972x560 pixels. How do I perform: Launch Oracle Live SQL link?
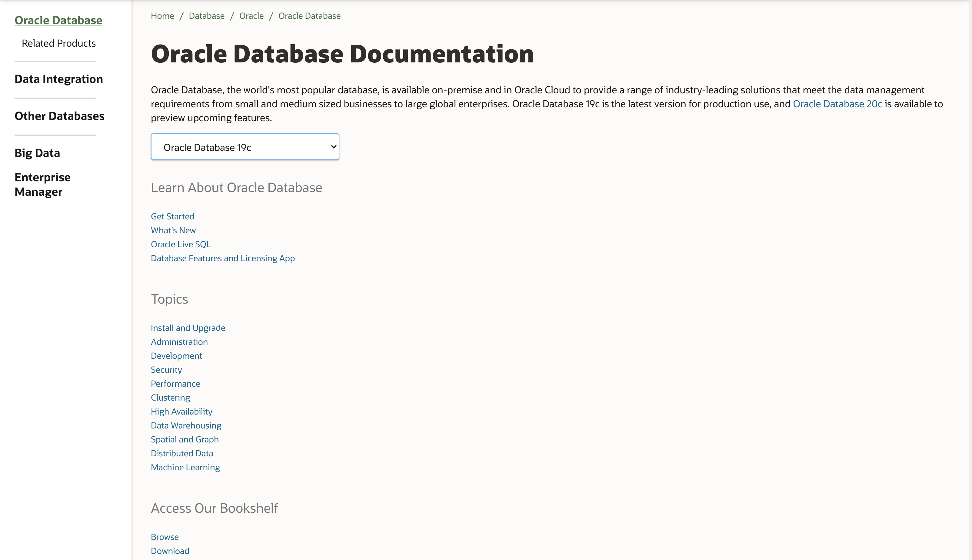pos(181,244)
